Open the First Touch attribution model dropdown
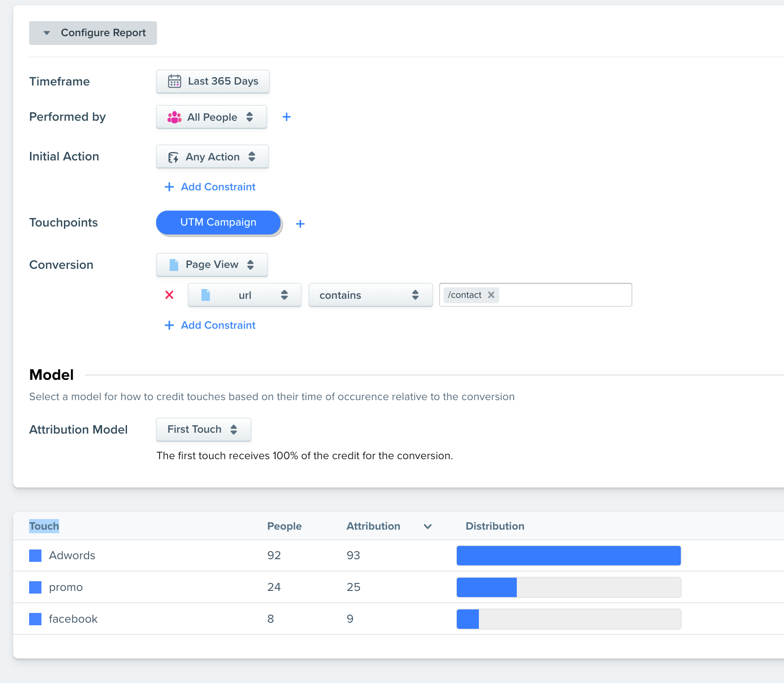Screen dimensions: 784x683 click(204, 430)
